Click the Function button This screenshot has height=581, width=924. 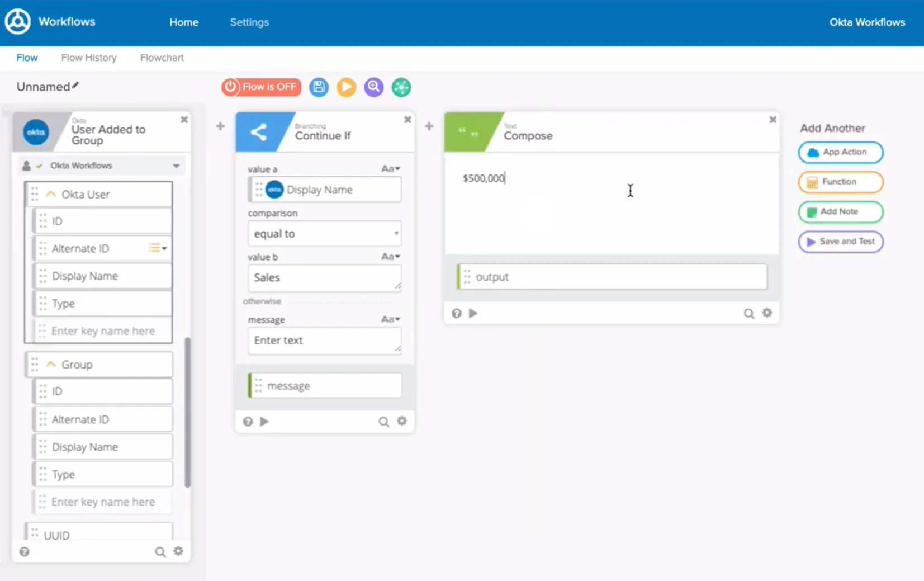841,182
